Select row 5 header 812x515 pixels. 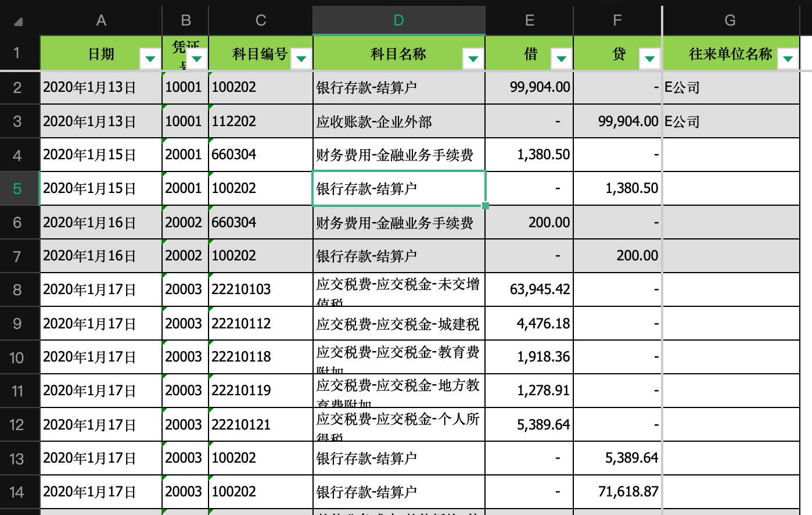(x=17, y=188)
